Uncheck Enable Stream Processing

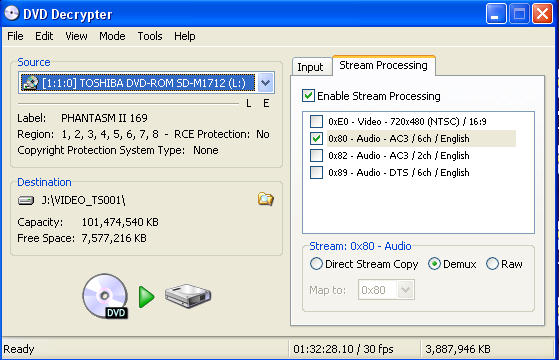pos(308,96)
